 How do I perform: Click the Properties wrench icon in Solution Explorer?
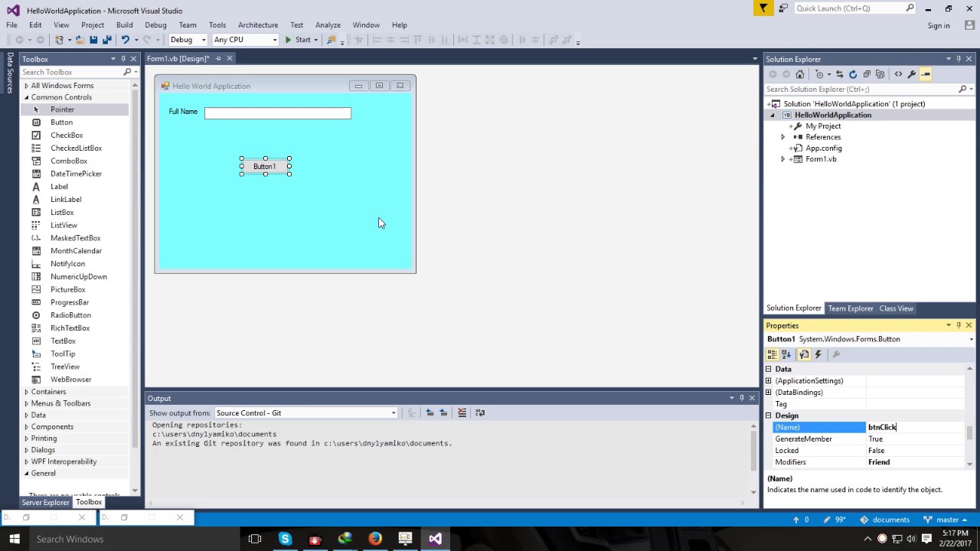(x=912, y=74)
